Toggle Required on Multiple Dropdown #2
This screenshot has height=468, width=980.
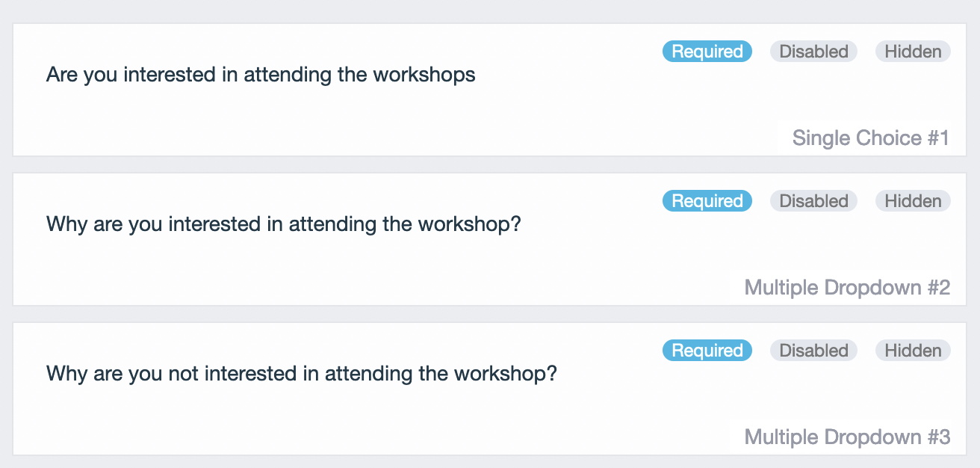[707, 201]
